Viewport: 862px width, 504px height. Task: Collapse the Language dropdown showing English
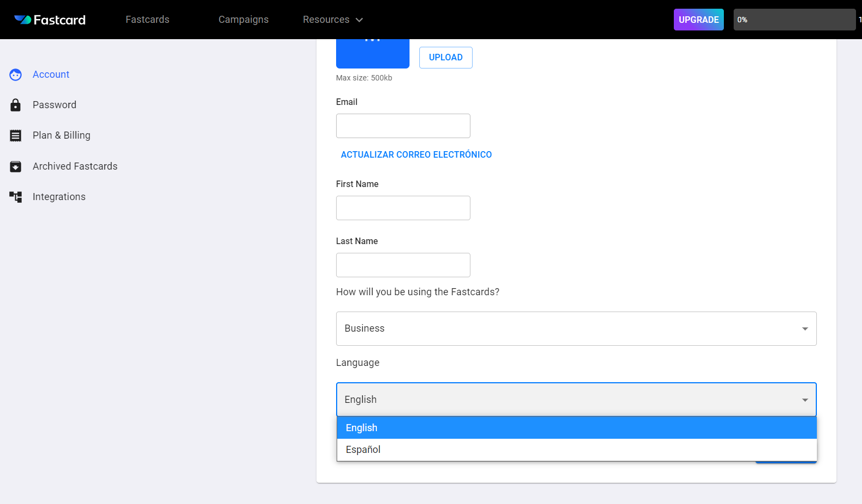(576, 400)
